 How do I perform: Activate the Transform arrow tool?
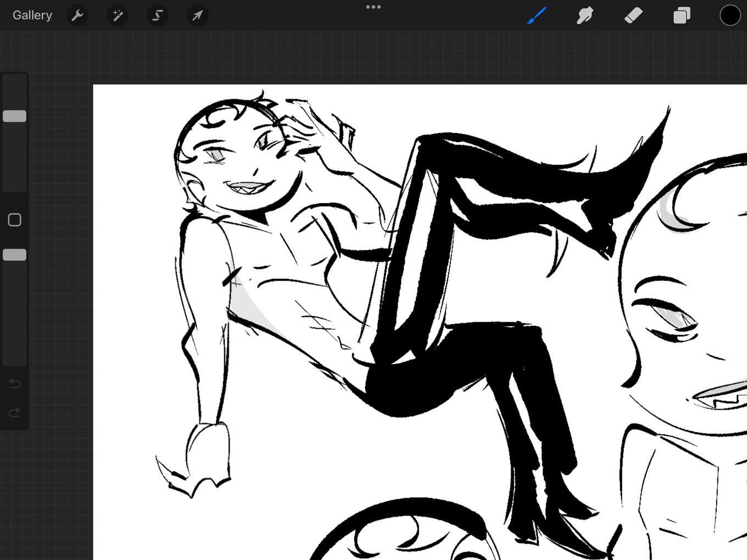coord(197,15)
